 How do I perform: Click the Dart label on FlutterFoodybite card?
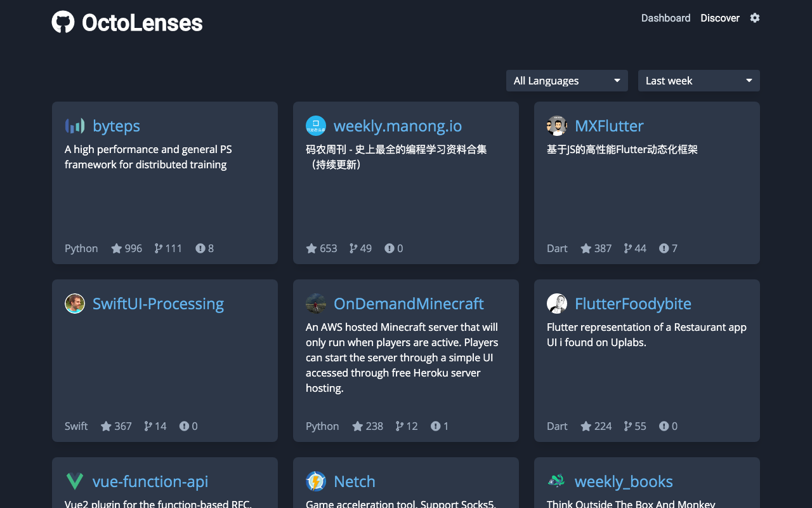(x=557, y=426)
